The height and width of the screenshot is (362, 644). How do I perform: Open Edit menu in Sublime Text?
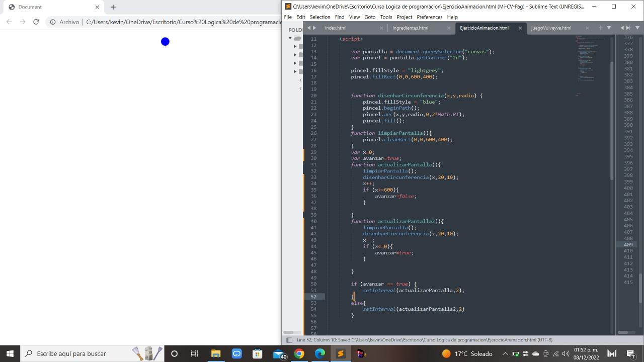pos(301,17)
